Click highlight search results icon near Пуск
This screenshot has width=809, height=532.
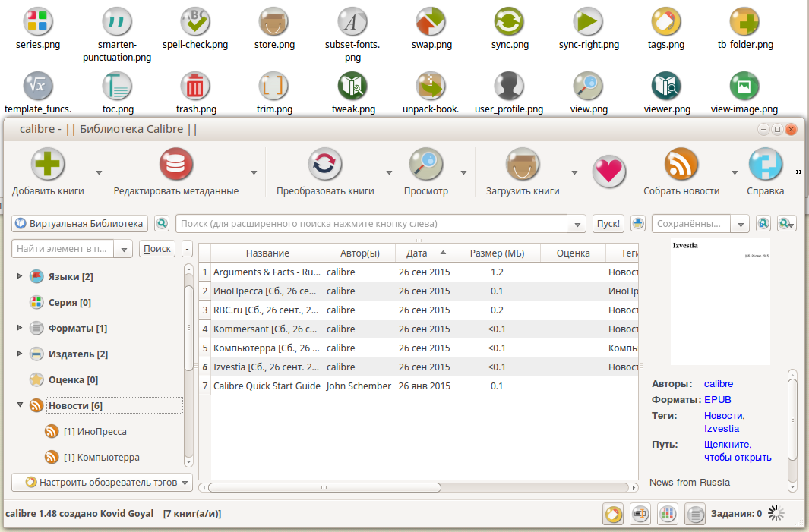(x=638, y=224)
